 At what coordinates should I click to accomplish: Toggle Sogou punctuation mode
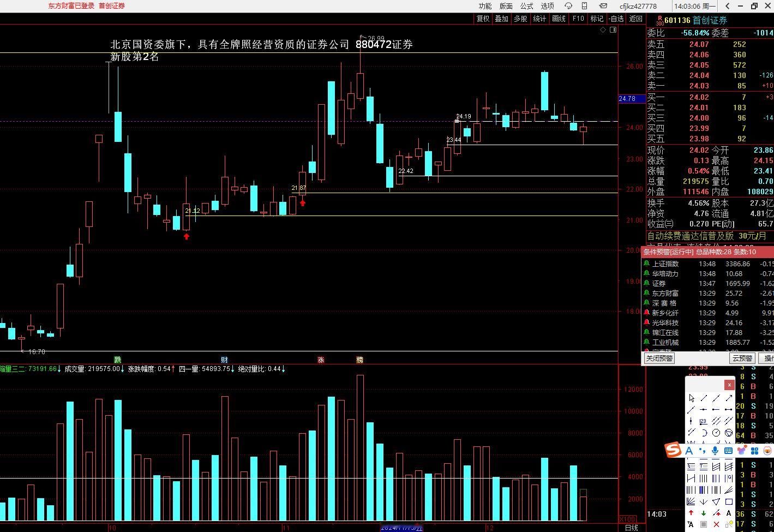[x=702, y=451]
